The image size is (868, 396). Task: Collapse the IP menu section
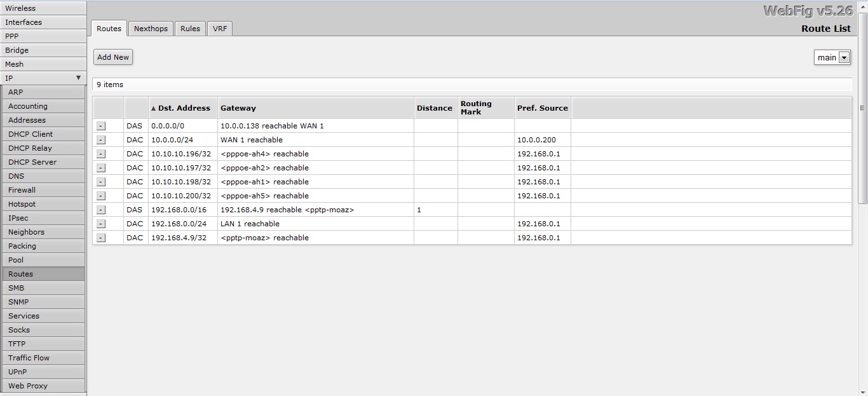[43, 78]
